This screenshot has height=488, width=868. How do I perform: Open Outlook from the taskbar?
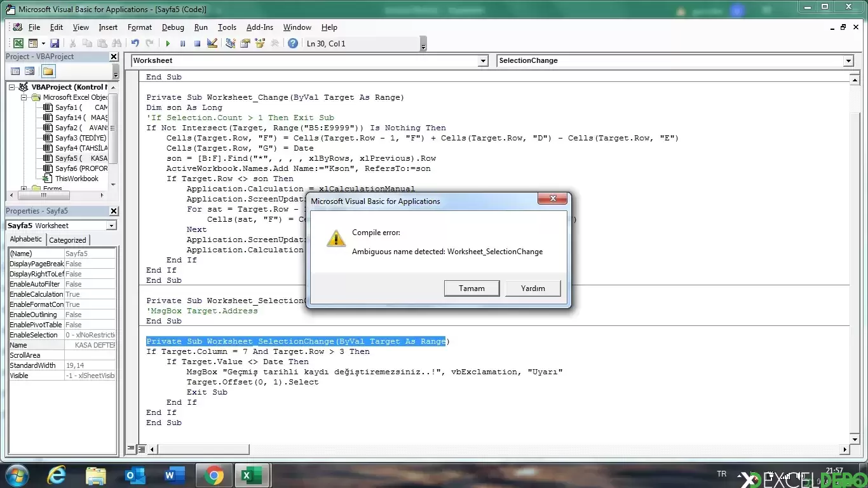[x=135, y=475]
